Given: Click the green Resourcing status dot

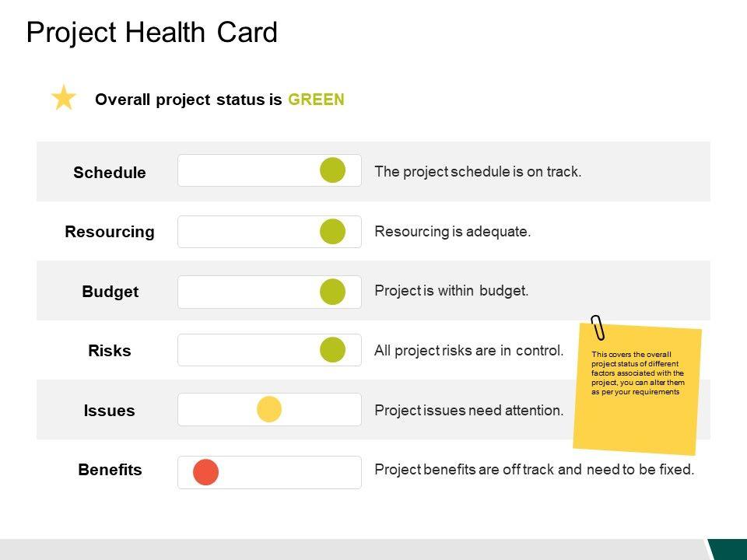Looking at the screenshot, I should 332,232.
